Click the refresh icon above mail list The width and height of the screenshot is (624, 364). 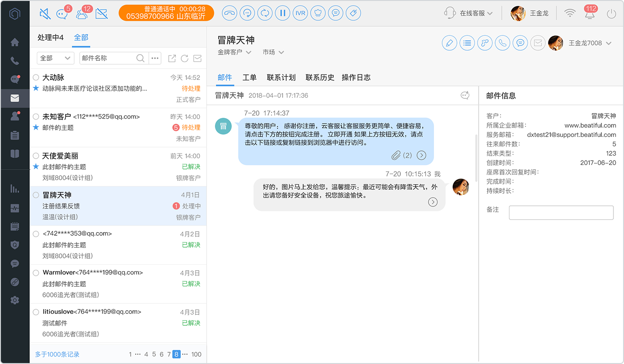click(x=185, y=58)
